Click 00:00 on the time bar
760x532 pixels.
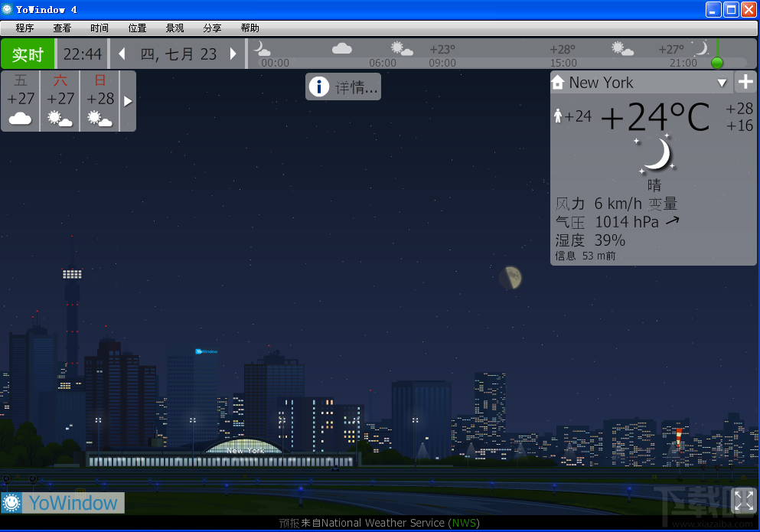[275, 63]
